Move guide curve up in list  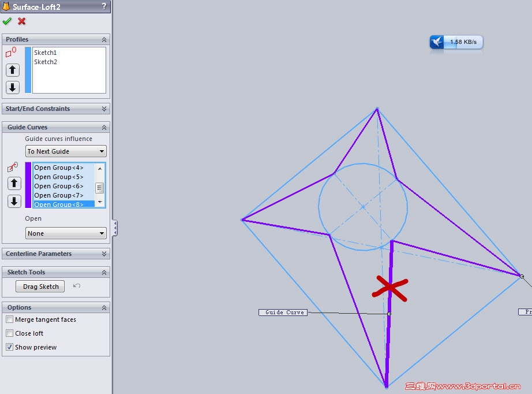pyautogui.click(x=14, y=183)
